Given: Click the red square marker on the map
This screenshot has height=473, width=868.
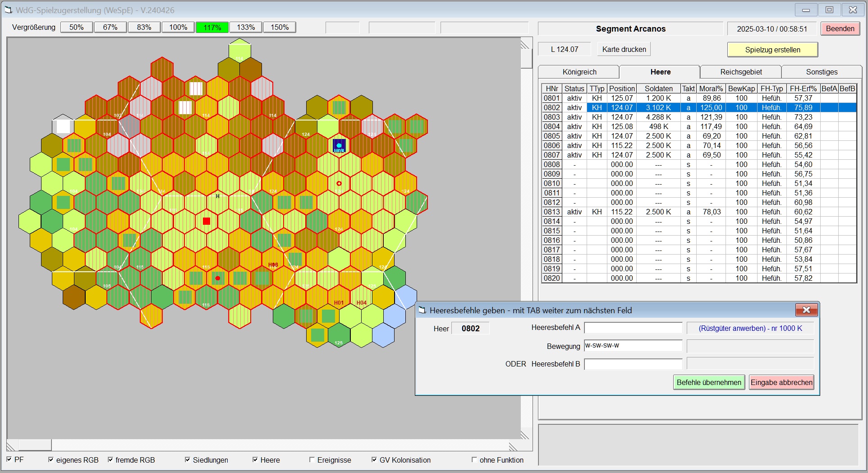Looking at the screenshot, I should pyautogui.click(x=207, y=221).
